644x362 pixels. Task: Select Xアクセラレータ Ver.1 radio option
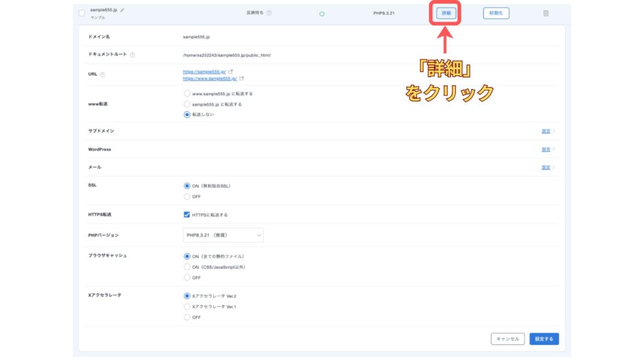[187, 307]
